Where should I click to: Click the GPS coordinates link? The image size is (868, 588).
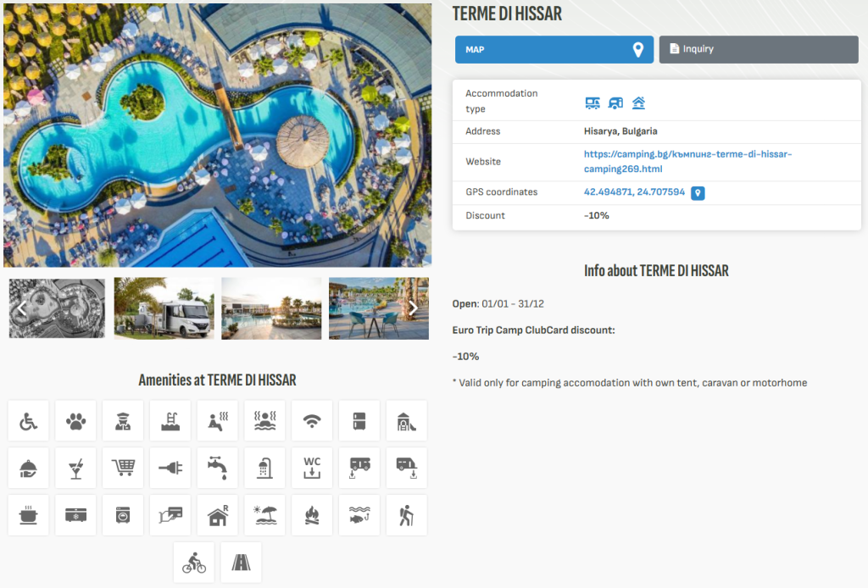(634, 192)
